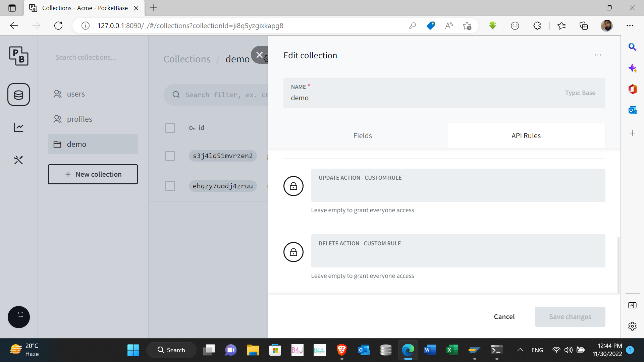This screenshot has height=362, width=644.
Task: Open the browser Settings and more menu
Action: pyautogui.click(x=630, y=25)
